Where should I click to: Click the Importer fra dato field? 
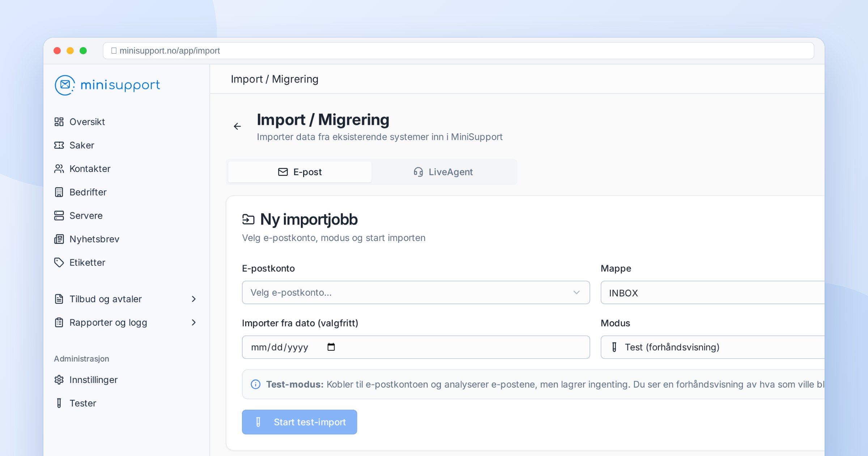coord(416,347)
